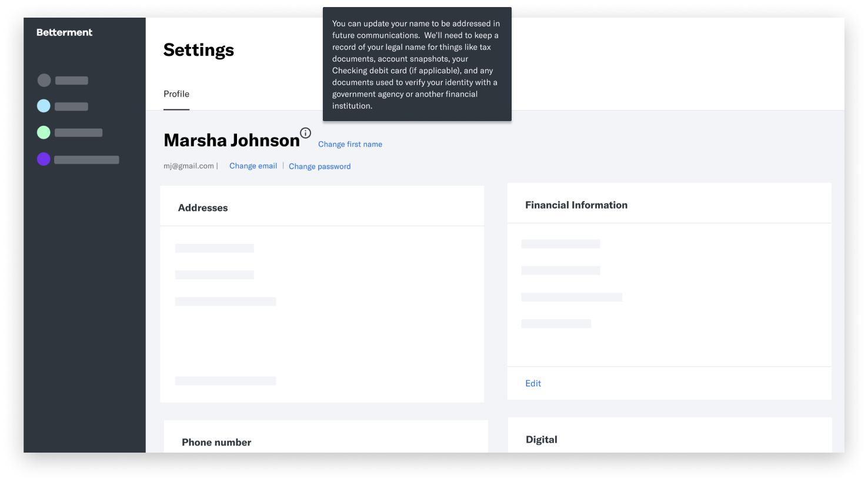868x482 pixels.
Task: Click the purple circle sidebar icon
Action: (44, 159)
